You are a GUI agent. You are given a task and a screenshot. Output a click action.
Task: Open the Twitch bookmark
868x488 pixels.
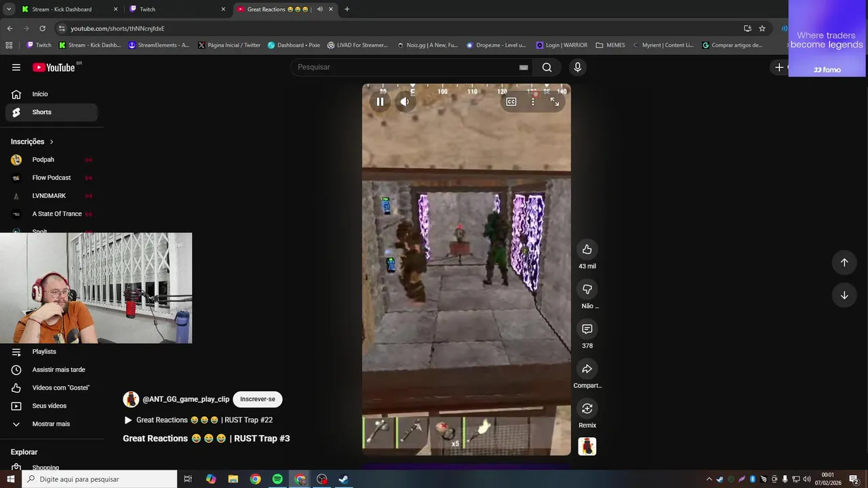tap(39, 45)
